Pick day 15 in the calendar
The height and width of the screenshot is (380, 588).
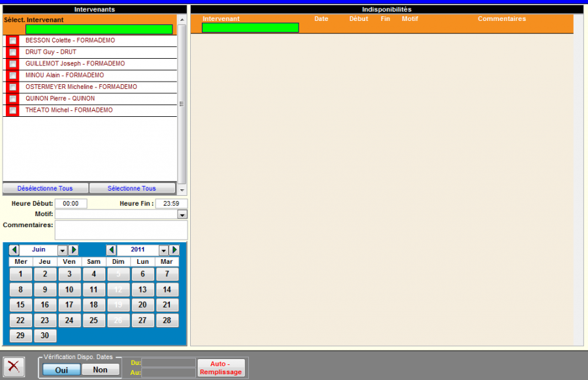(x=21, y=305)
